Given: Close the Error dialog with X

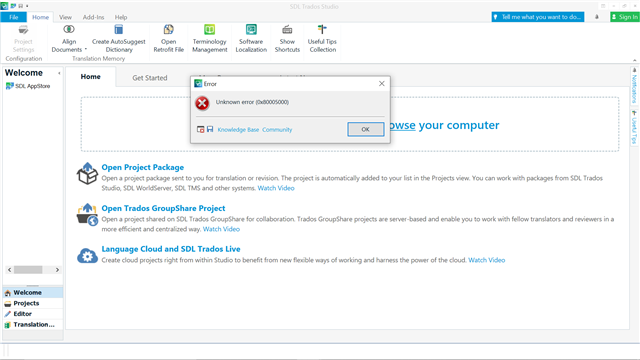Looking at the screenshot, I should point(382,83).
